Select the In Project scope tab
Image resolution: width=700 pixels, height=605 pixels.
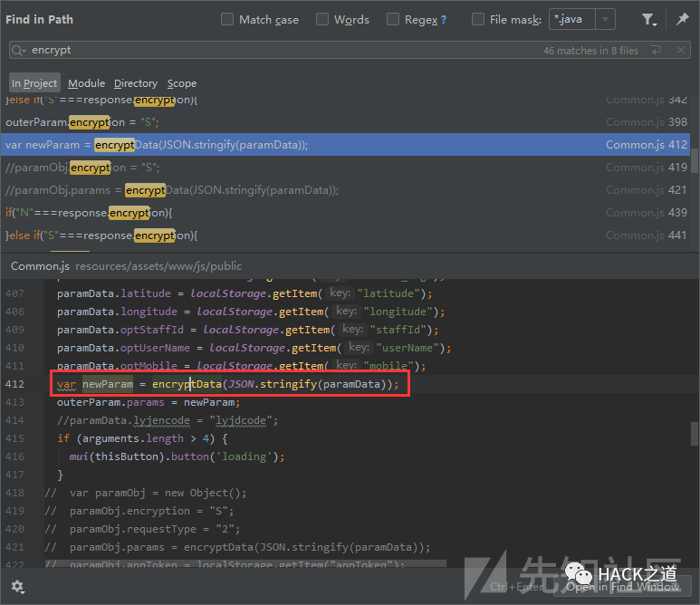click(34, 83)
